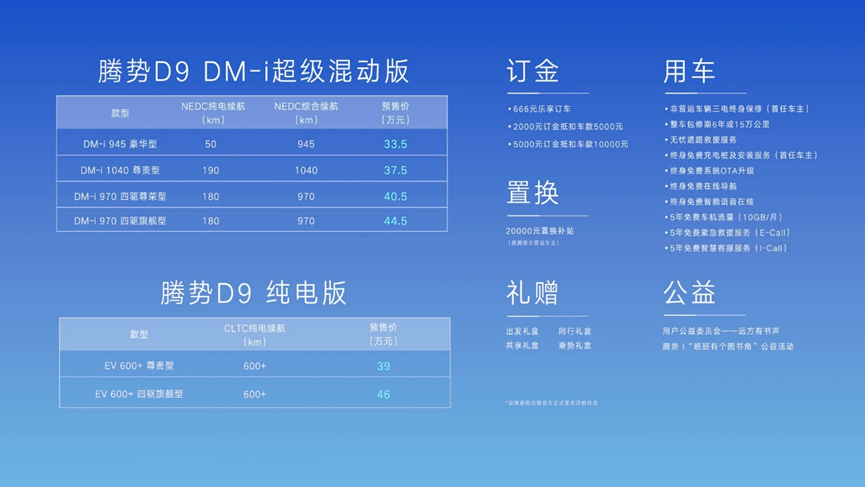Screen dimensions: 865x487
Task: Select the bullet '整车包修期6年或15万公里'
Action: (717, 124)
